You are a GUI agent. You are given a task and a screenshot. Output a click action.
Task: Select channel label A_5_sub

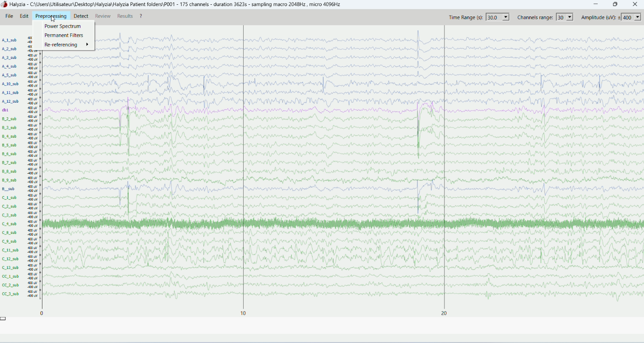point(9,75)
